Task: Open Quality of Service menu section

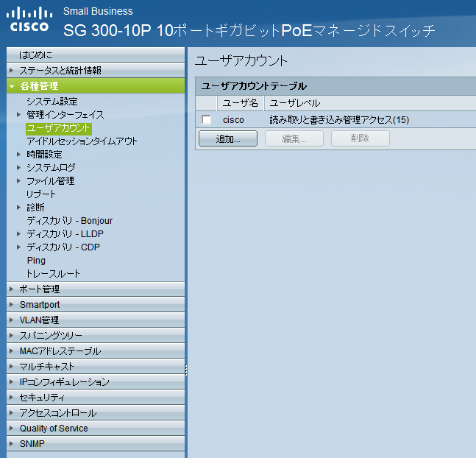Action: click(96, 429)
